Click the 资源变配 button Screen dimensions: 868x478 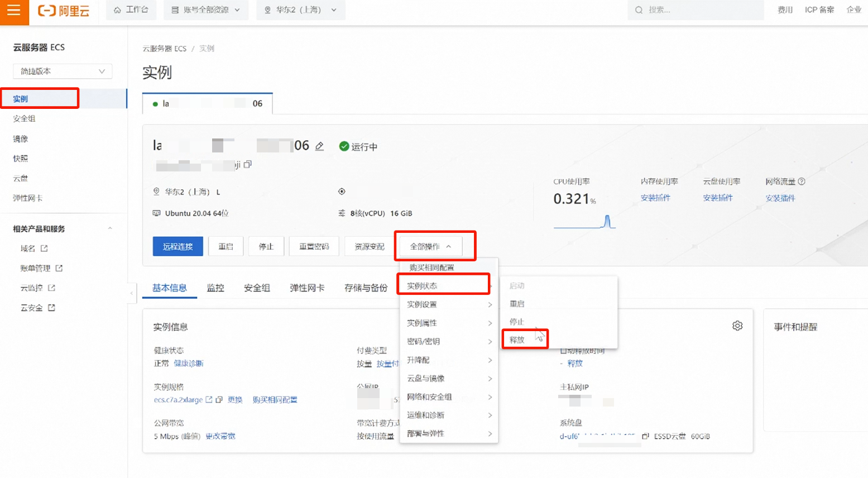[x=370, y=246]
